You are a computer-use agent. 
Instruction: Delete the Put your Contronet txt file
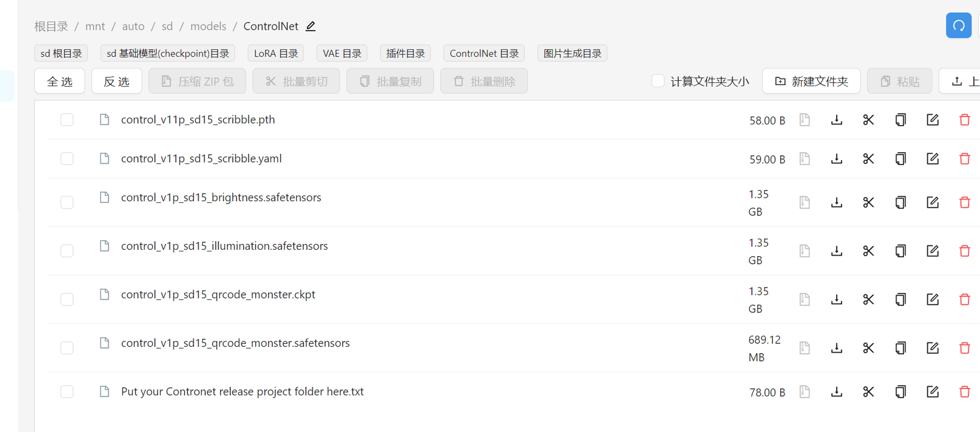point(965,392)
